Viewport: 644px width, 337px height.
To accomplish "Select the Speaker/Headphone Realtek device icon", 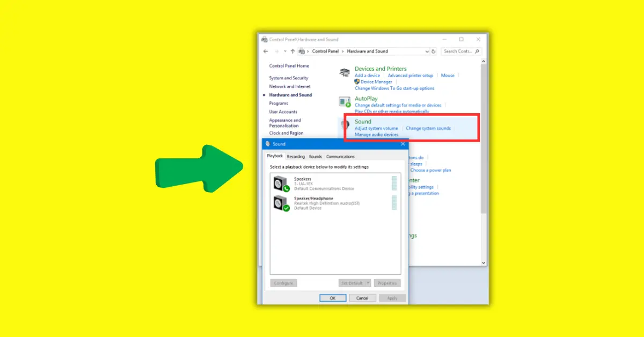I will pyautogui.click(x=280, y=202).
